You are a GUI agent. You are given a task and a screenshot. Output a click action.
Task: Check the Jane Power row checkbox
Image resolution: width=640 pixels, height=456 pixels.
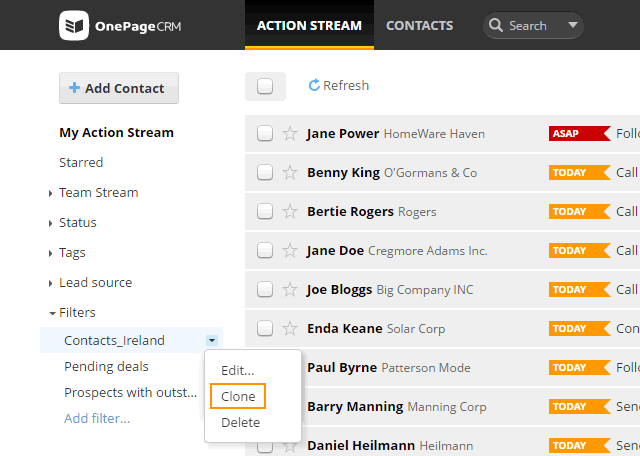coord(265,133)
